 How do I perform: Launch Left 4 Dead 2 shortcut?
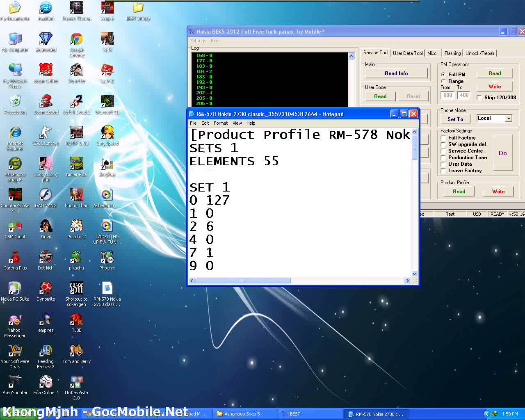[x=77, y=105]
